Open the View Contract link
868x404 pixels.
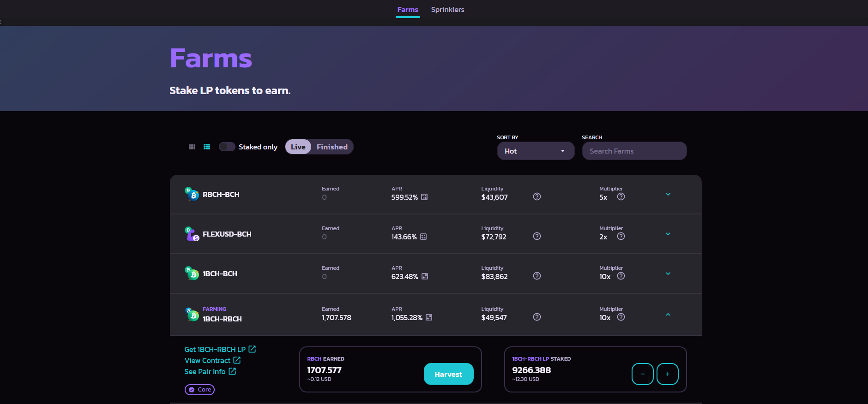207,361
